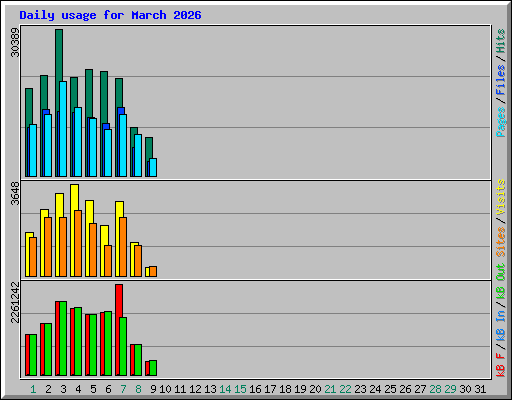
Task: Click day 24 on the x-axis
Action: 375,389
